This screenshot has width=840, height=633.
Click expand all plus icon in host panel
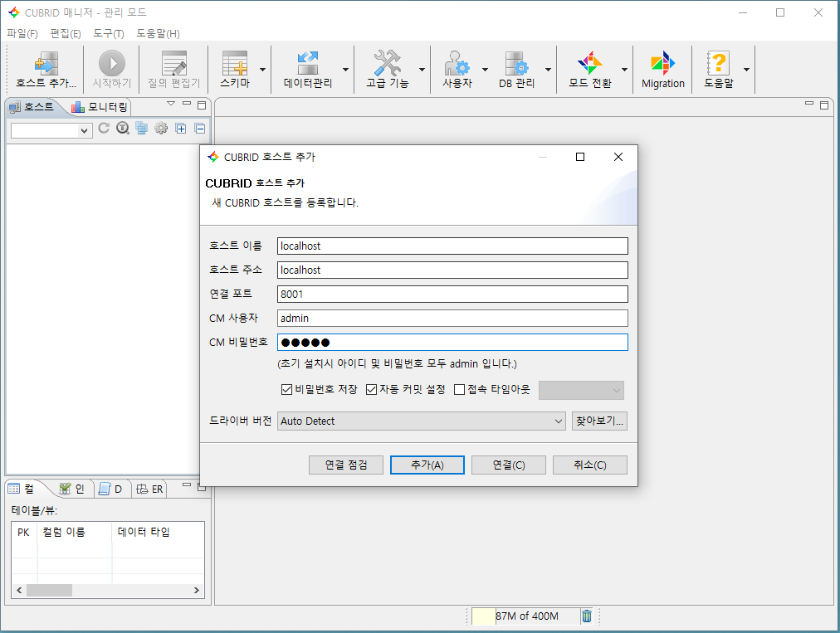tap(181, 129)
